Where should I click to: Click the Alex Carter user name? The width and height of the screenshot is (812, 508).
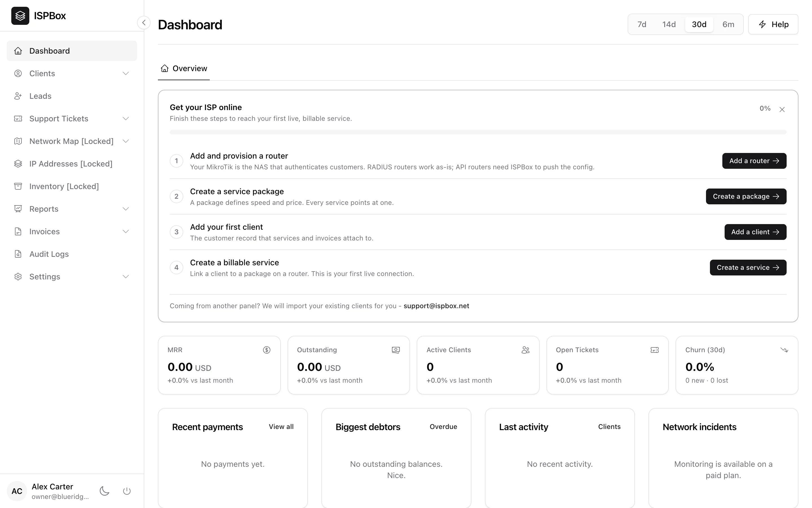[x=52, y=487]
